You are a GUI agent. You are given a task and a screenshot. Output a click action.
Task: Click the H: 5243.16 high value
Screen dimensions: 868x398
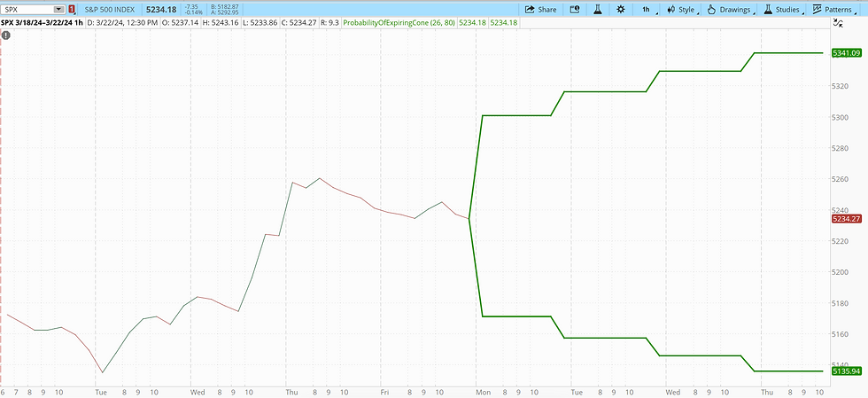(221, 23)
